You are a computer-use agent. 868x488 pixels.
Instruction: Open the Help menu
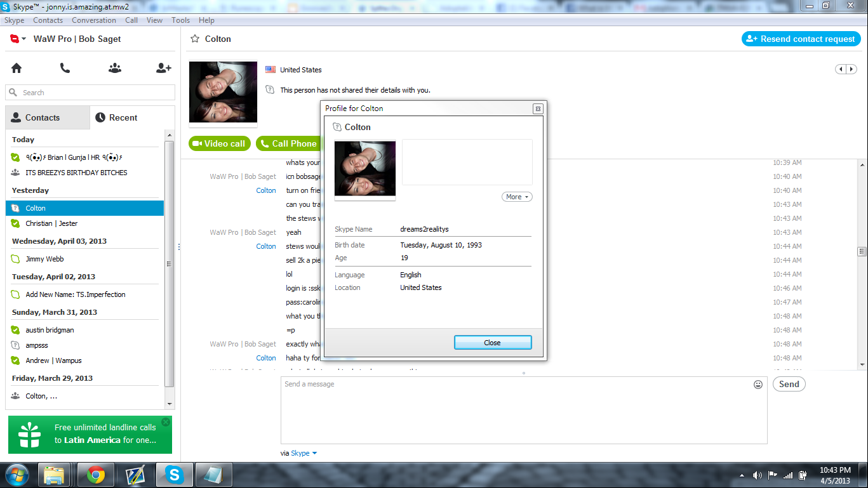[206, 20]
